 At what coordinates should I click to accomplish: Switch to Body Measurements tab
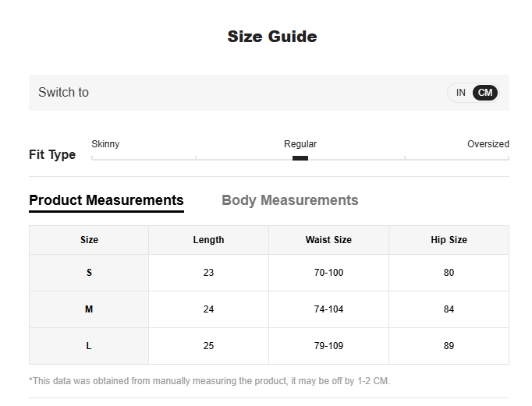point(290,200)
